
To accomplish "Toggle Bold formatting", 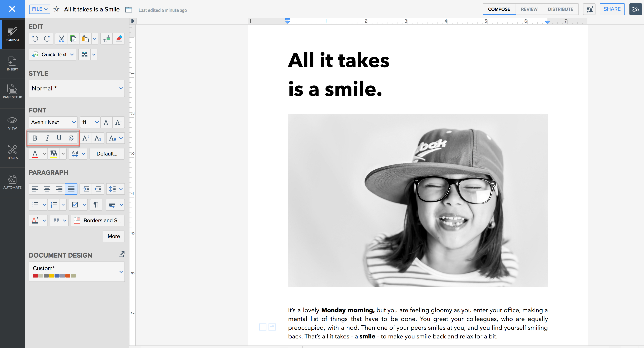I will pyautogui.click(x=35, y=138).
